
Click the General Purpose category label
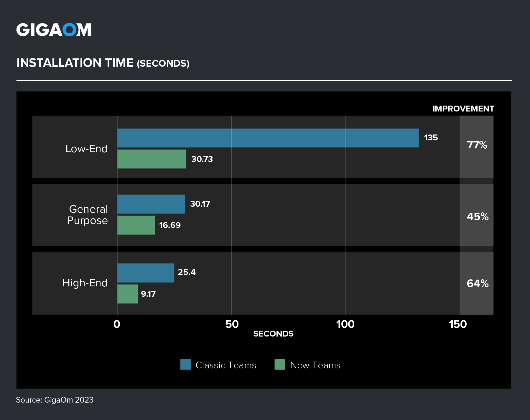point(88,215)
